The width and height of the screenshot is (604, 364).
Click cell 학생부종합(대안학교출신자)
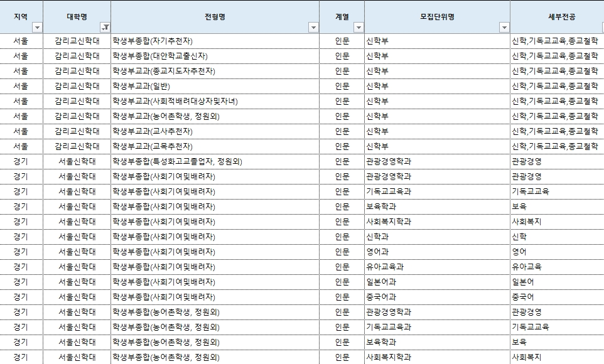tap(215, 56)
